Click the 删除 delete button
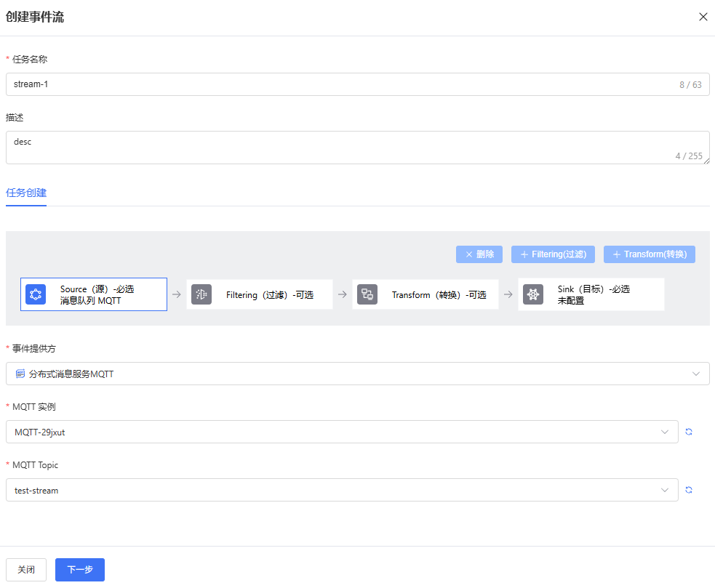715x588 pixels. click(x=479, y=254)
